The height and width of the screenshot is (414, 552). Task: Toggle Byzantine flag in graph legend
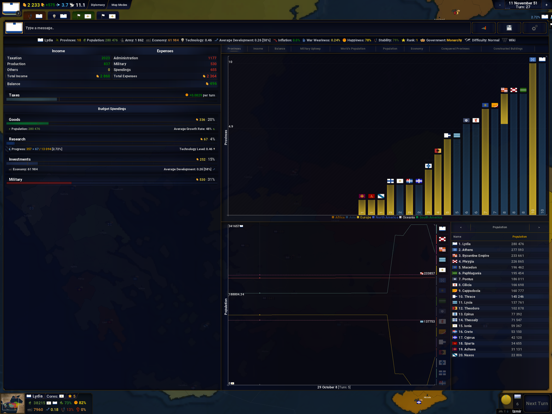point(442,250)
